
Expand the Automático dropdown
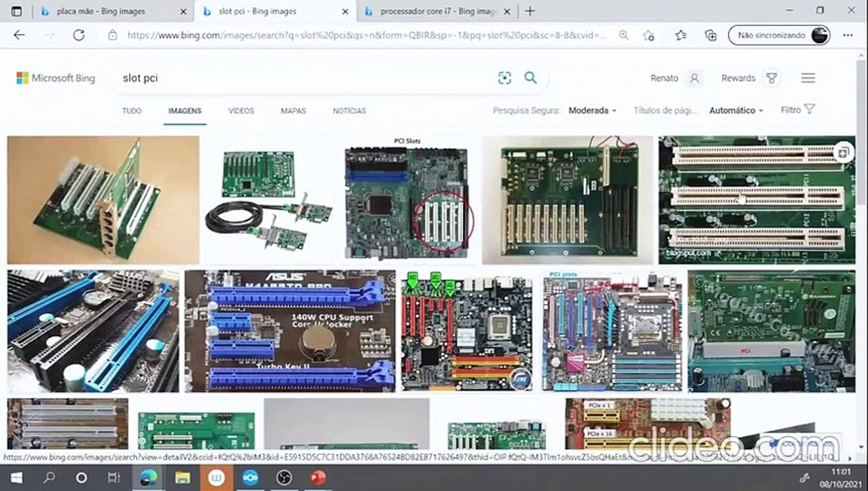click(736, 110)
